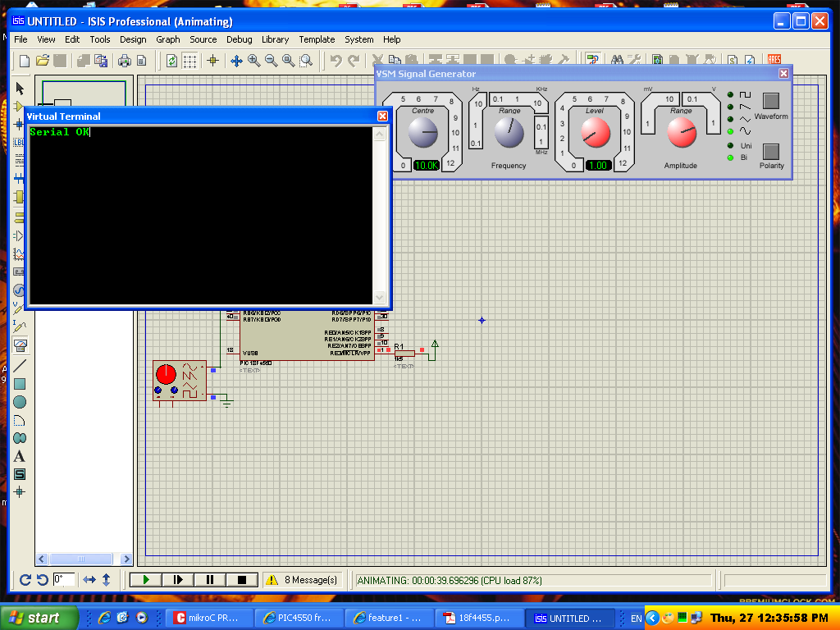Click the Zoom to view entire sheet icon
This screenshot has height=630, width=840.
tap(288, 61)
